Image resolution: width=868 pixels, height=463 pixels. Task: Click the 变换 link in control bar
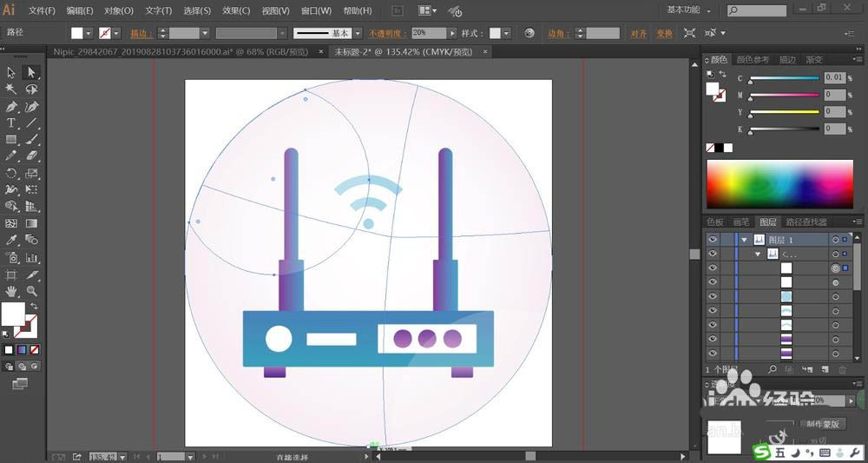pyautogui.click(x=664, y=34)
